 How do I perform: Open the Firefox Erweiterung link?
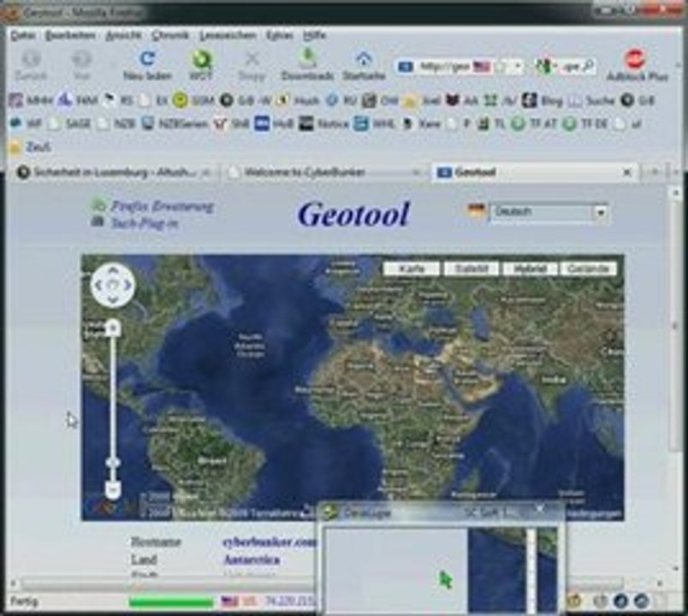coord(162,206)
